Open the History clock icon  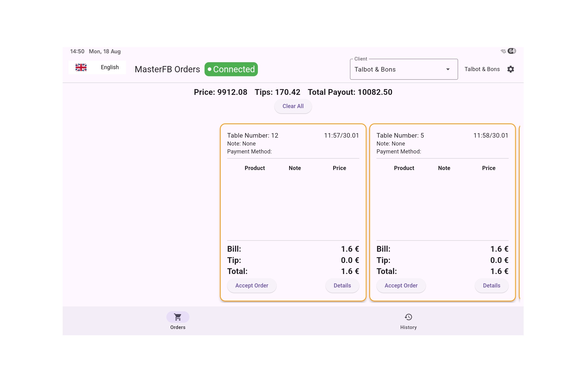(408, 317)
